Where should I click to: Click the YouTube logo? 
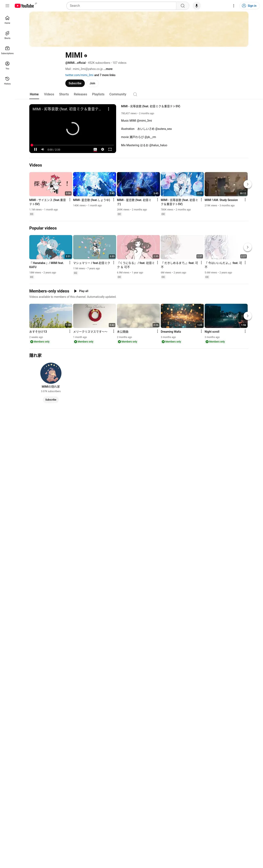[24, 6]
